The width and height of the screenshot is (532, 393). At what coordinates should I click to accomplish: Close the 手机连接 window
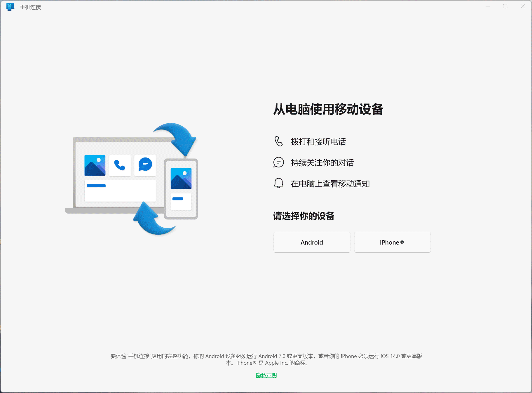(522, 6)
